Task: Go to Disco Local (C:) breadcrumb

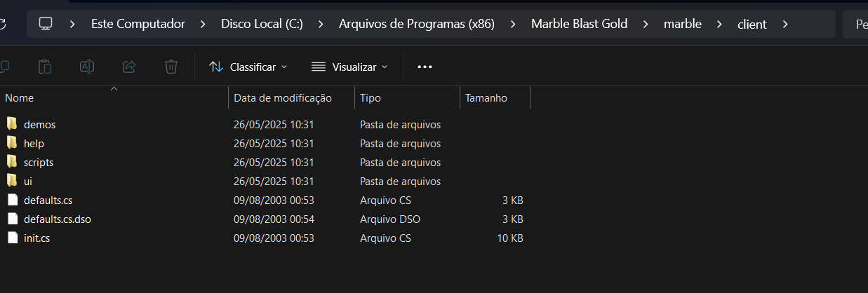Action: [262, 24]
